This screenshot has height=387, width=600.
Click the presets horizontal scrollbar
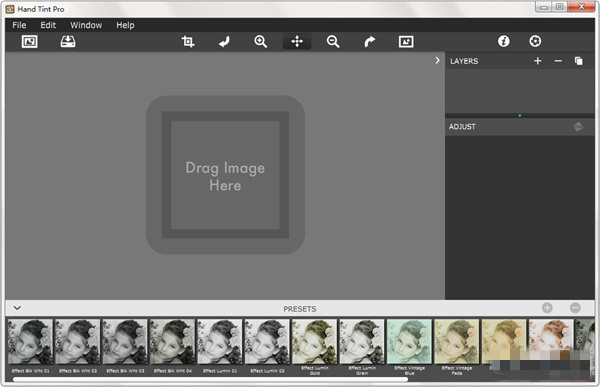tap(210, 379)
